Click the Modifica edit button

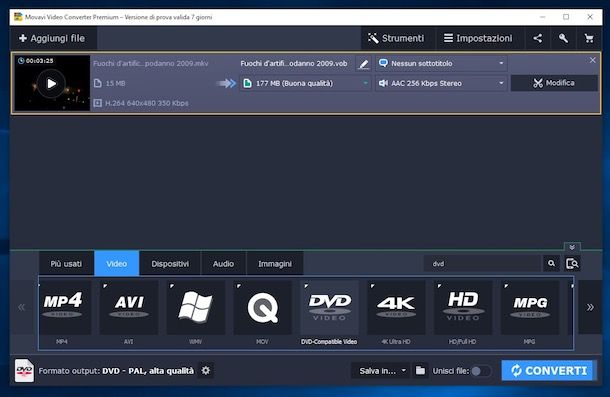coord(554,83)
